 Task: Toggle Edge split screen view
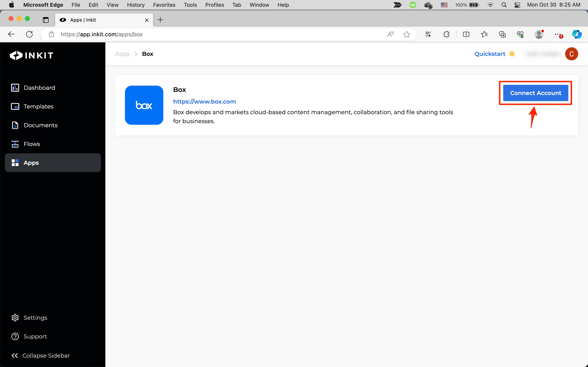(466, 34)
